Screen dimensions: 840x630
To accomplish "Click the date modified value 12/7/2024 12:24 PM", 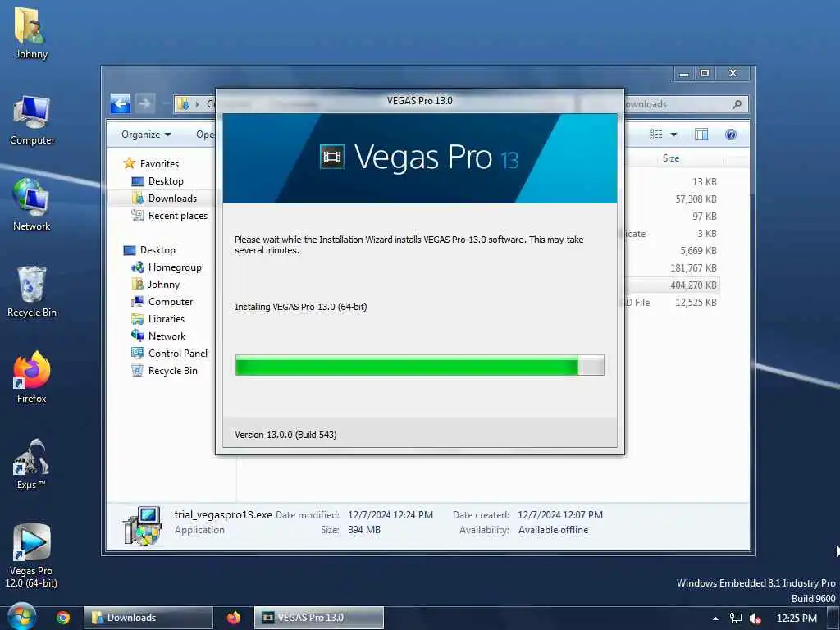I will coord(390,515).
